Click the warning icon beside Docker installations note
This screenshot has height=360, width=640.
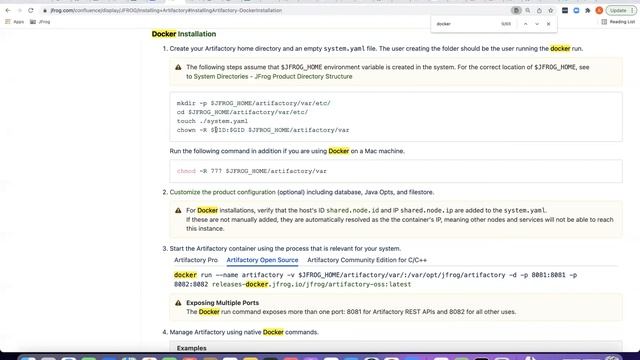(178, 211)
